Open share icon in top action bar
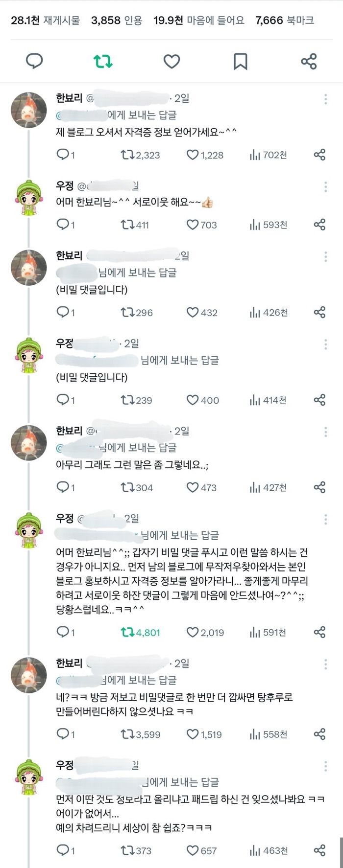The height and width of the screenshot is (868, 343). [x=309, y=62]
